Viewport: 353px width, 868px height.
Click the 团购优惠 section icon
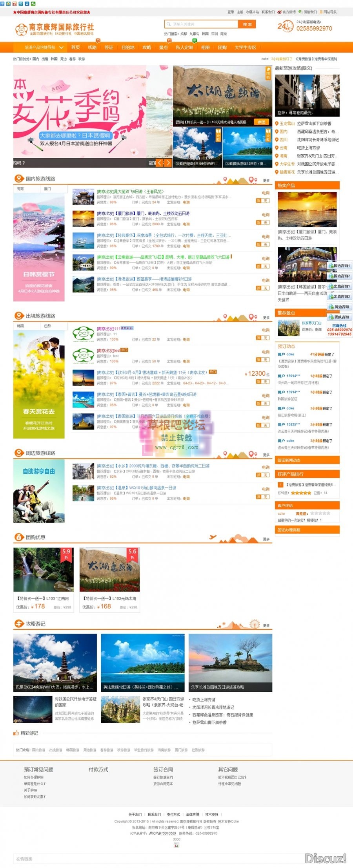pyautogui.click(x=19, y=537)
